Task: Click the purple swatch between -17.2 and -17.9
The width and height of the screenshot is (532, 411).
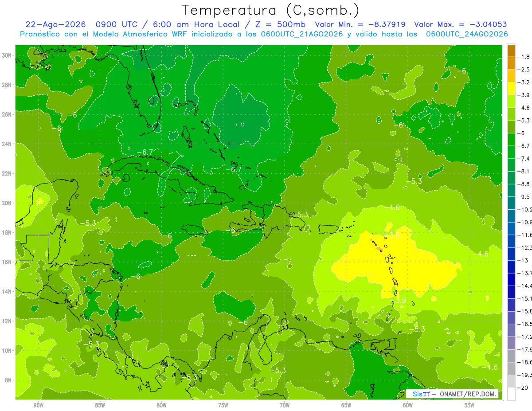Action: point(511,343)
